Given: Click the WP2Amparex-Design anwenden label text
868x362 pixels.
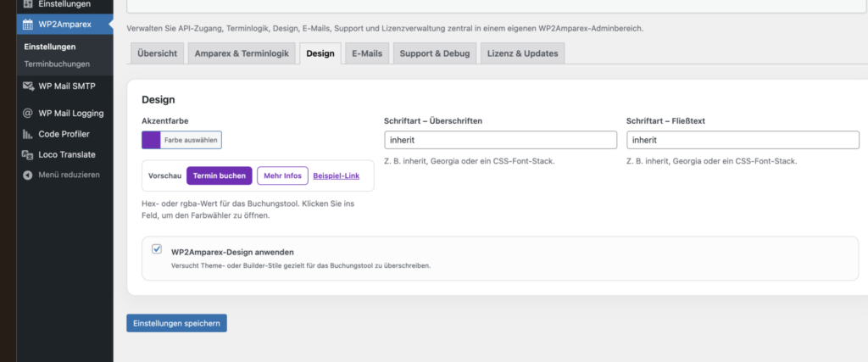Looking at the screenshot, I should tap(232, 252).
